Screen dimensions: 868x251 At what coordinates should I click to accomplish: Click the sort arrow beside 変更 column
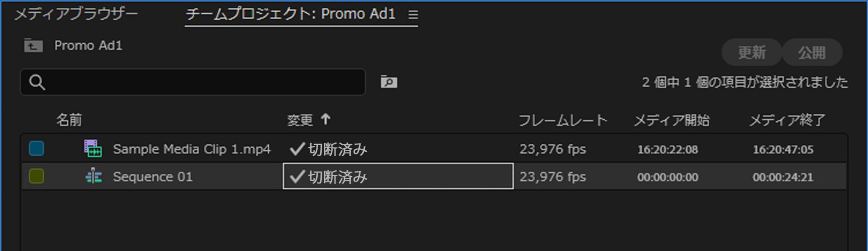pos(325,119)
